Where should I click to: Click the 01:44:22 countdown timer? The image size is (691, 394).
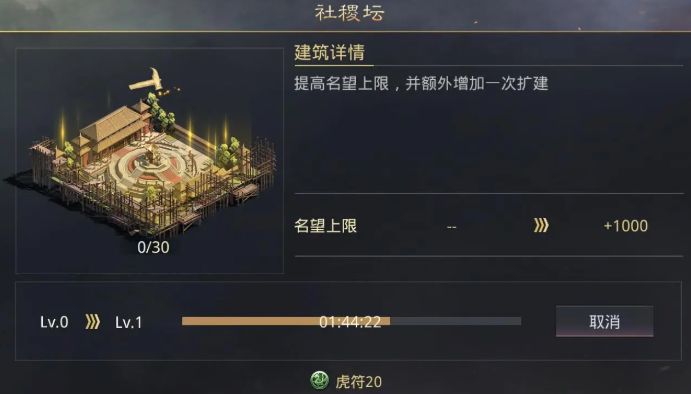click(350, 322)
